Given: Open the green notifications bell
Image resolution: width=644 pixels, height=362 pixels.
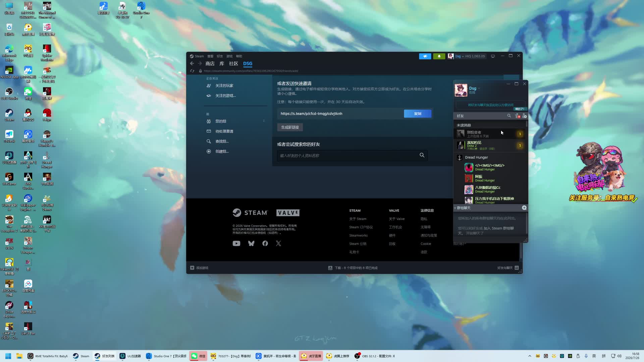Looking at the screenshot, I should [439, 56].
